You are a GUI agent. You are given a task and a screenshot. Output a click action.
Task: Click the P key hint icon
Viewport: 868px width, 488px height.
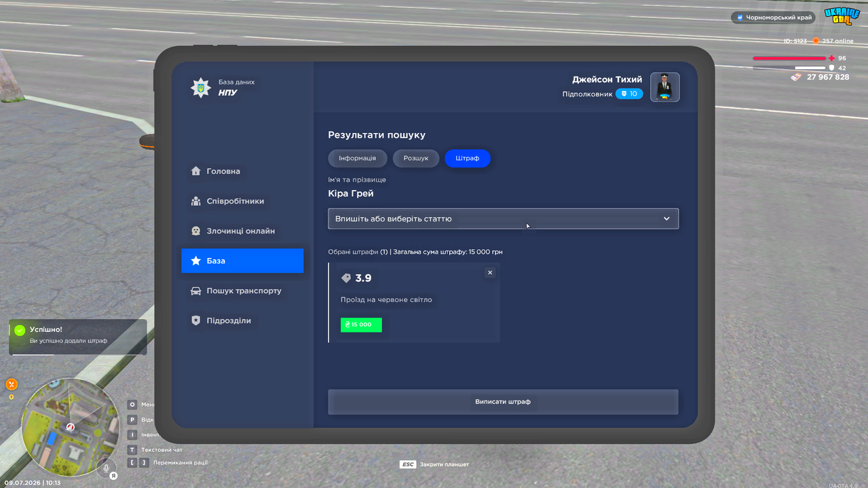(132, 419)
